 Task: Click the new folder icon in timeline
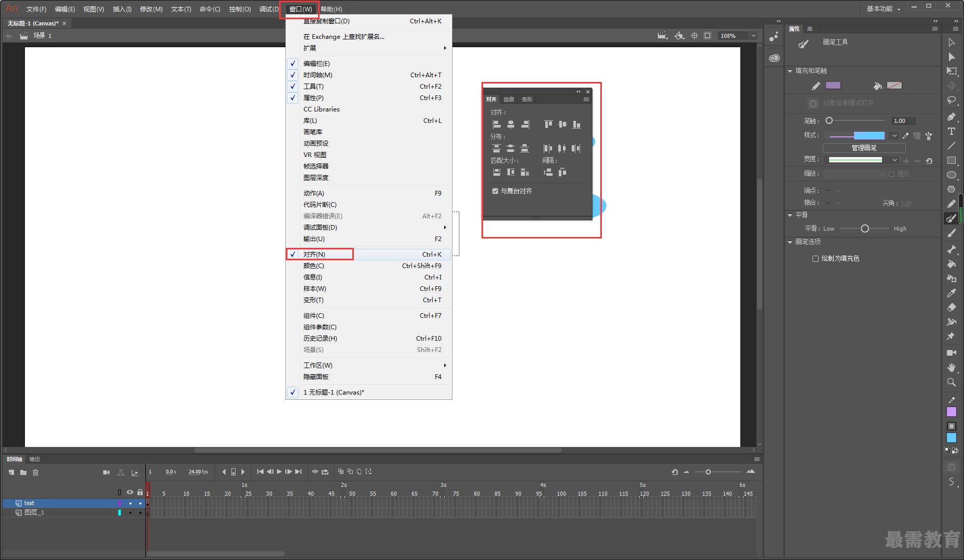(23, 472)
